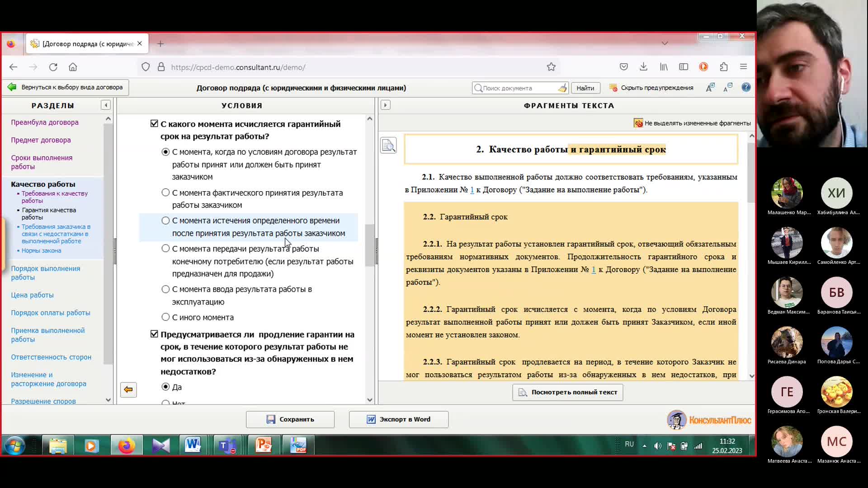Click the volume icon in system tray

click(x=658, y=446)
